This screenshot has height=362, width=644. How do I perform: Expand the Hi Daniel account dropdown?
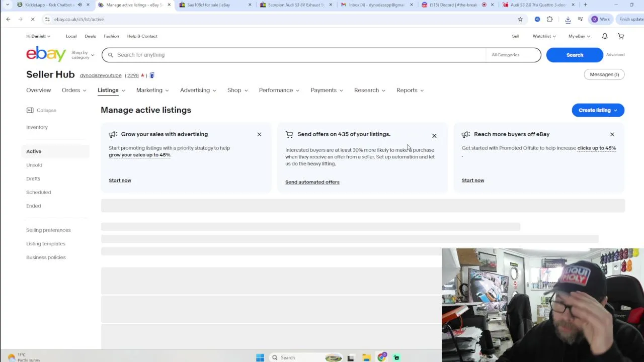[x=38, y=36]
